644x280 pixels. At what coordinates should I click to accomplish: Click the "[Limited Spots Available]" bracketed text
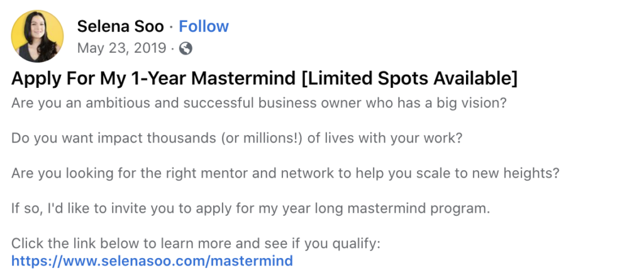[409, 78]
